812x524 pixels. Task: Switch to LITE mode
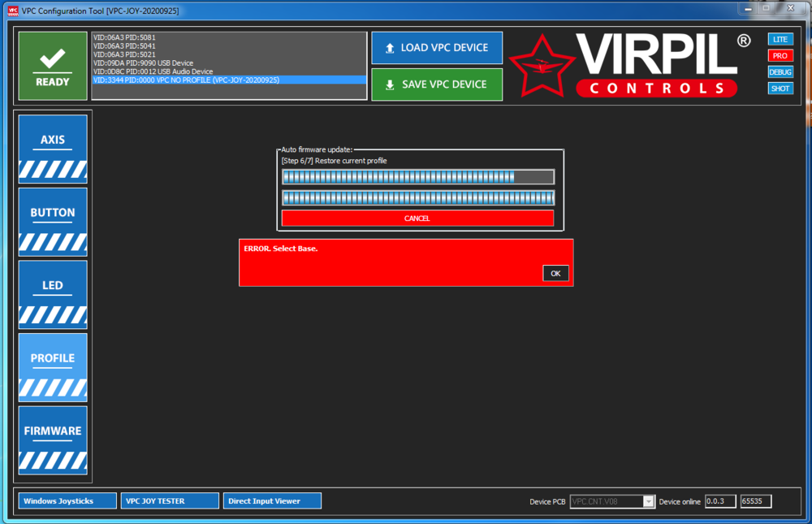(x=780, y=39)
